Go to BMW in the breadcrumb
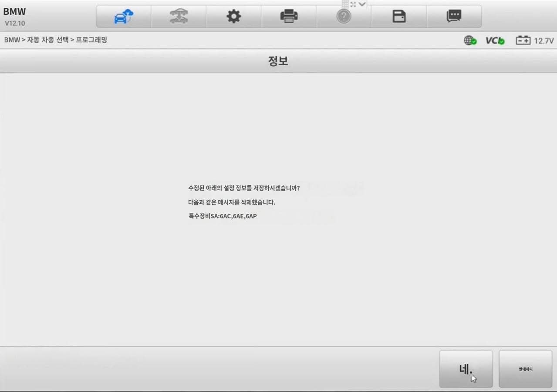The width and height of the screenshot is (557, 392). coord(12,40)
